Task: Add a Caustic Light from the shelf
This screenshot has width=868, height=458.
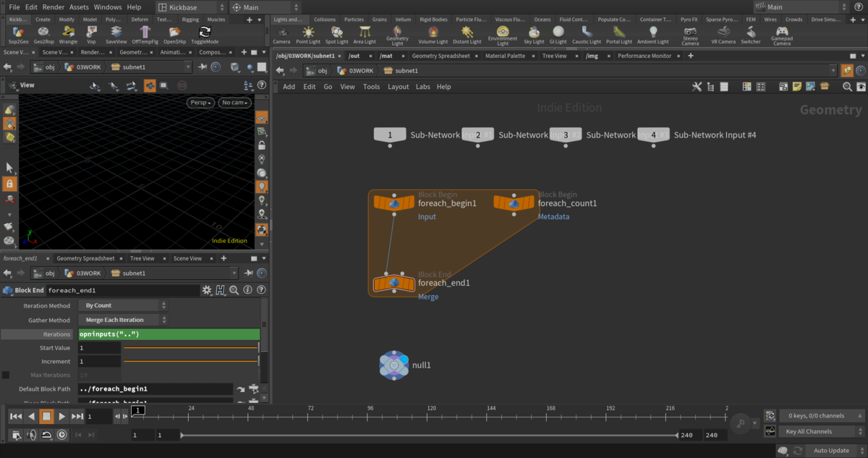Action: 587,35
